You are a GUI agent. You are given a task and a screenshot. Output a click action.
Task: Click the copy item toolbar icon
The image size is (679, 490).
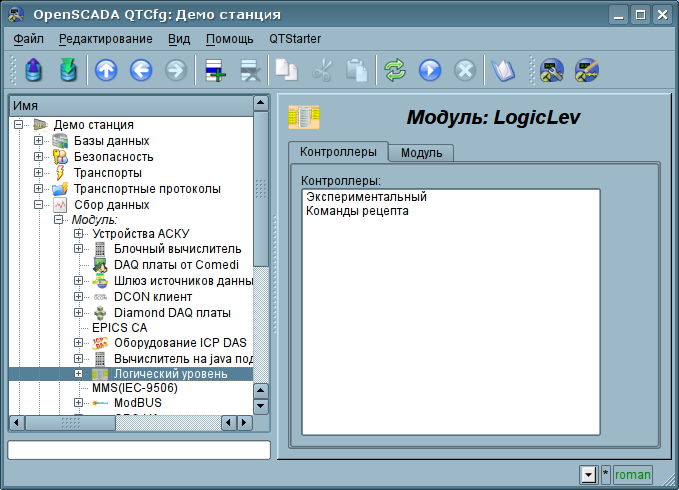coord(286,70)
